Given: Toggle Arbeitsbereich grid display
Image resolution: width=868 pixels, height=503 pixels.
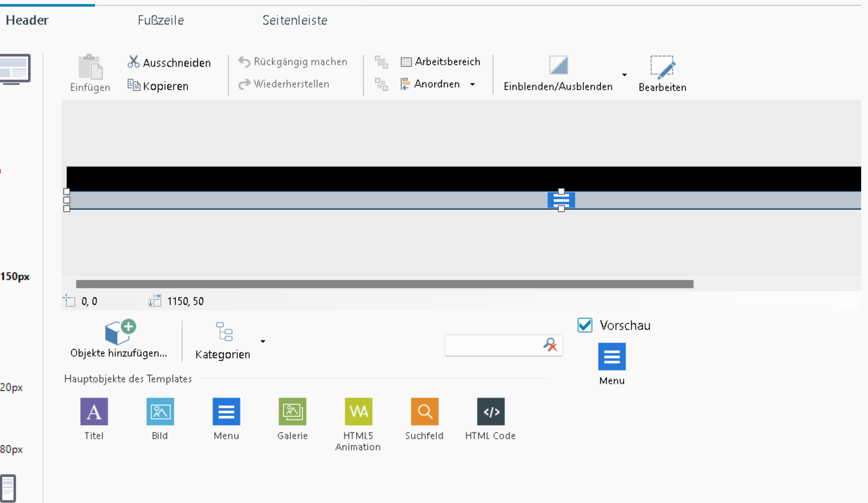Looking at the screenshot, I should pyautogui.click(x=440, y=61).
